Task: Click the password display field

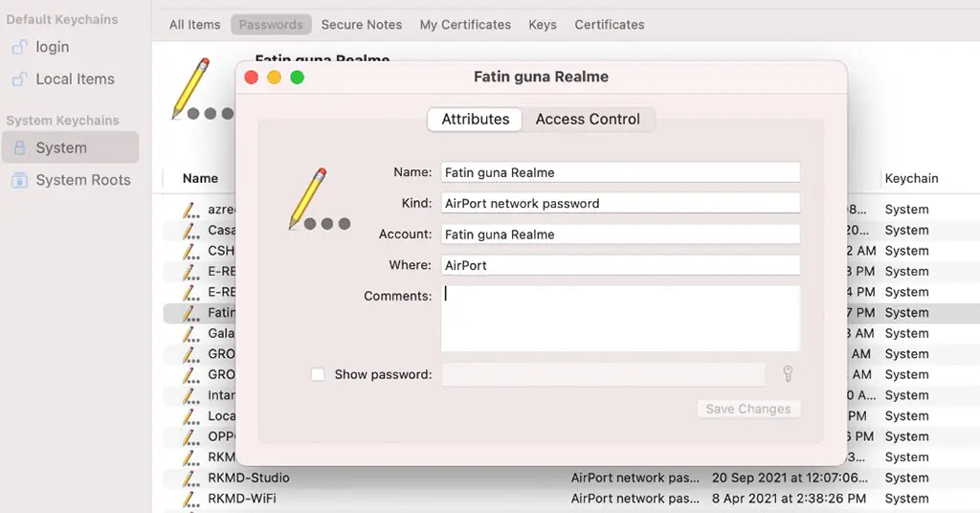Action: [x=603, y=374]
